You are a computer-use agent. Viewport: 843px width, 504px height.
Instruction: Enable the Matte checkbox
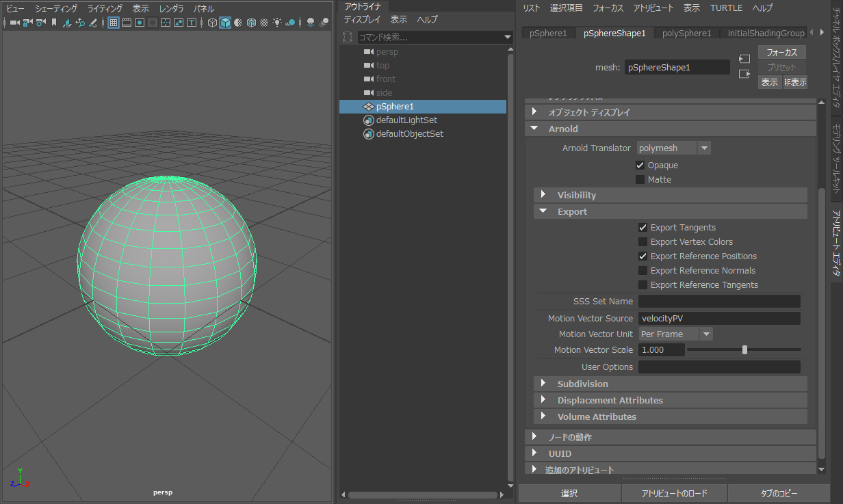[642, 179]
